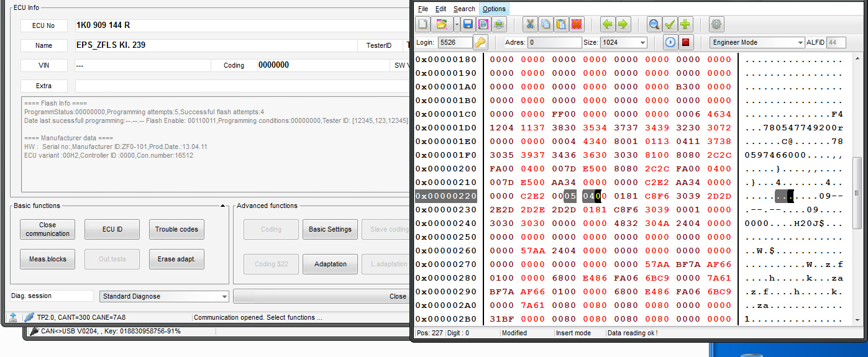Click the Meas.blocks button
The height and width of the screenshot is (357, 868).
coord(47,259)
